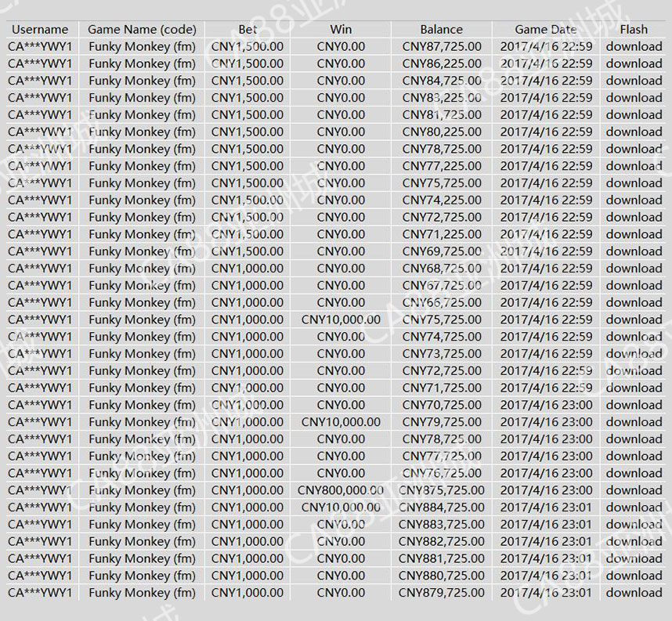
Task: Download flash for the CNY80,225.00 balance row
Action: [x=634, y=132]
